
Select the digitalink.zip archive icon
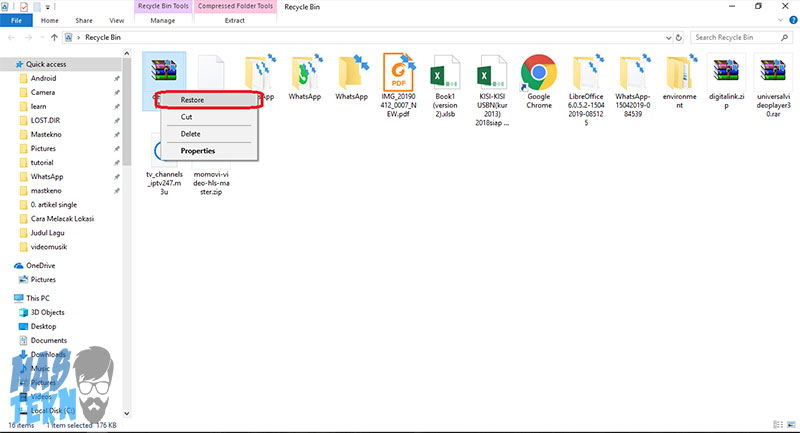(x=727, y=73)
